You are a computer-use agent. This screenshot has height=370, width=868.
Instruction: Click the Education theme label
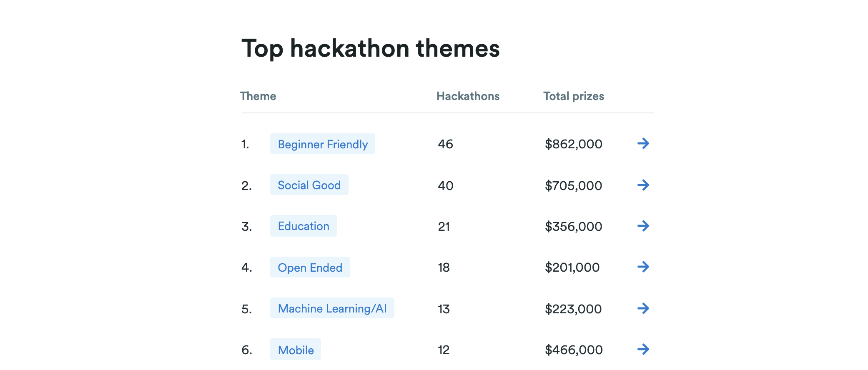[x=303, y=226]
